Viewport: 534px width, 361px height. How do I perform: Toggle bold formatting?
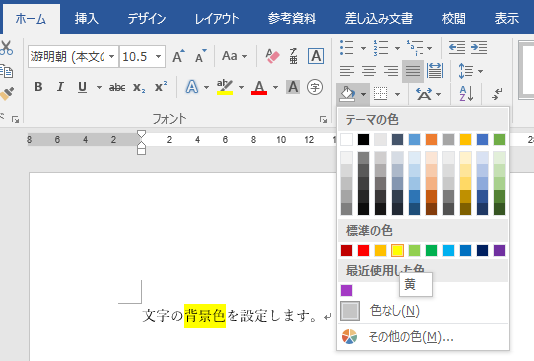[x=38, y=87]
